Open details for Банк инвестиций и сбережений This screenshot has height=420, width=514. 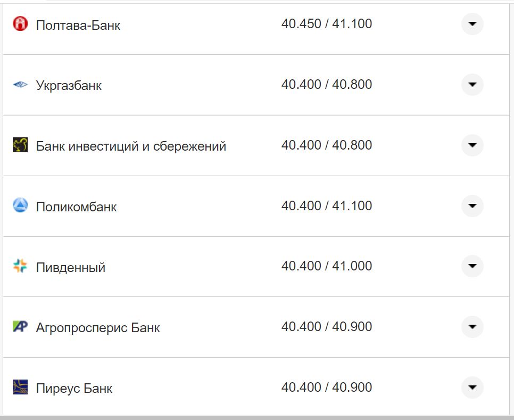tap(471, 145)
